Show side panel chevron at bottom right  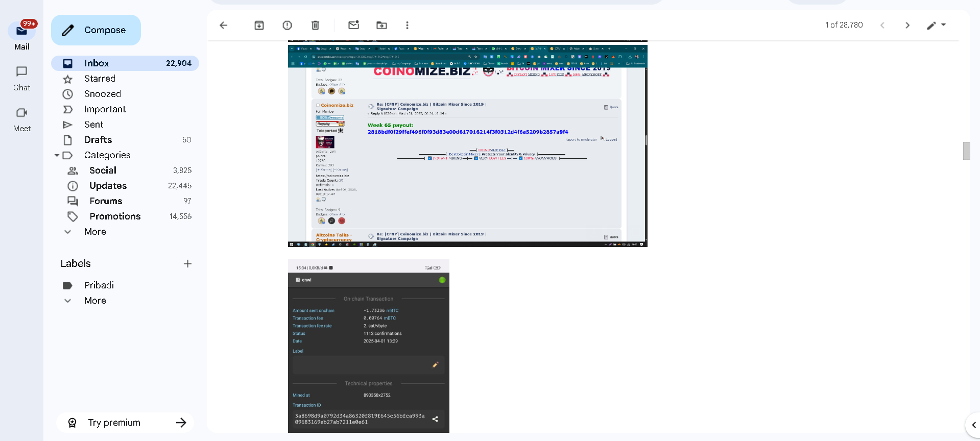coord(973,425)
